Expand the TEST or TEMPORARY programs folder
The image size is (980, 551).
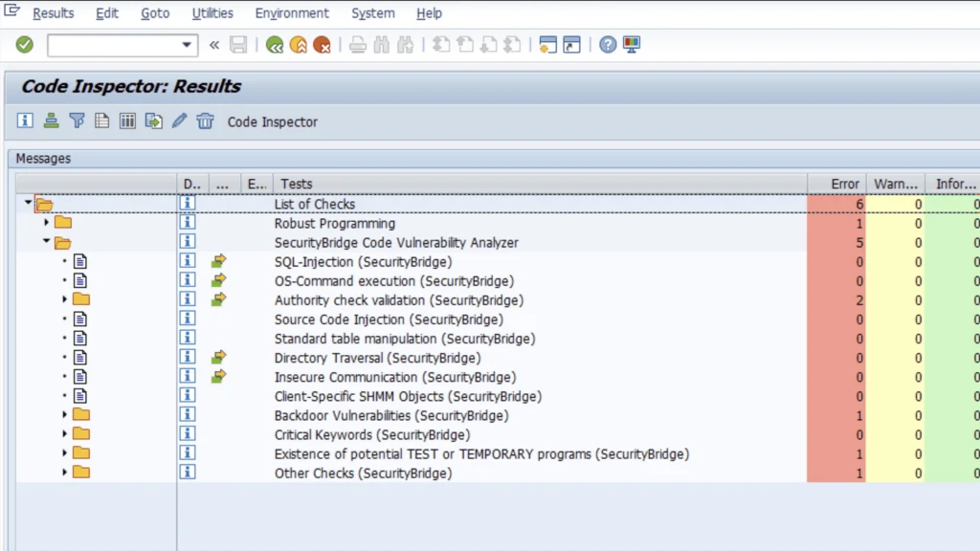pos(64,452)
